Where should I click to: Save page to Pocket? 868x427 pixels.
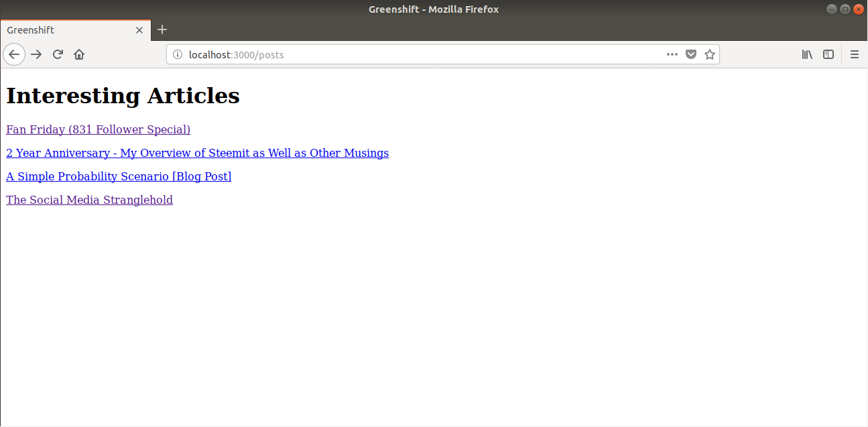691,54
